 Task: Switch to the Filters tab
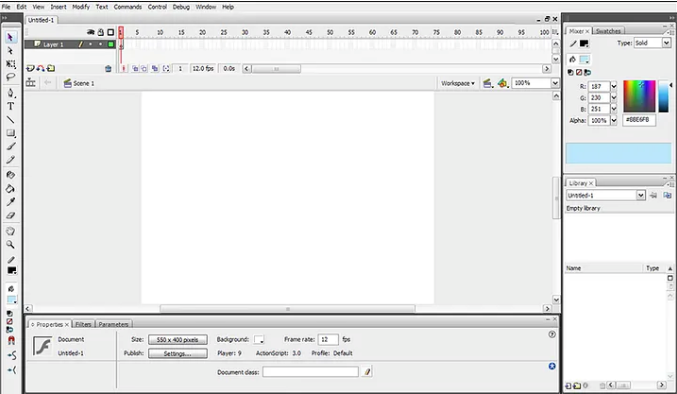[83, 324]
